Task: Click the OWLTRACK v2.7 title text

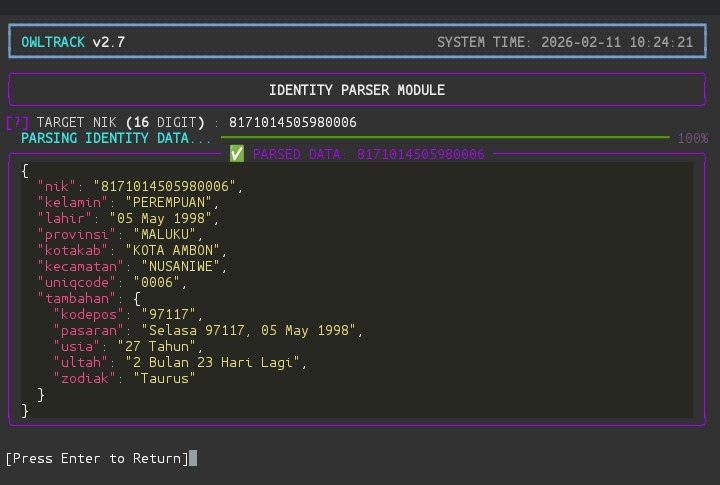Action: [x=73, y=42]
